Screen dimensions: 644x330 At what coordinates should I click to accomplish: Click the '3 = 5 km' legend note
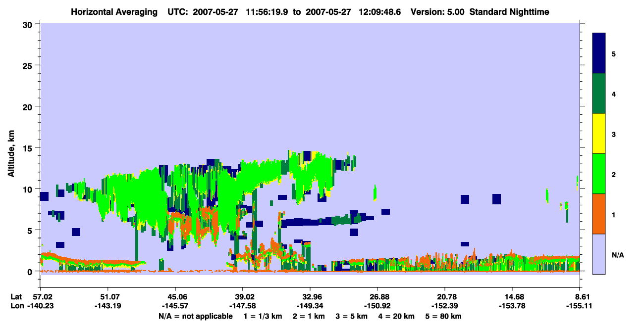click(x=352, y=316)
